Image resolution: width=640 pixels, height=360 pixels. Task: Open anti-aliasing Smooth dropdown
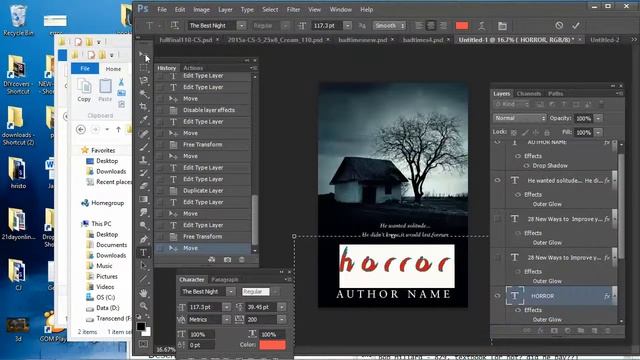click(390, 26)
